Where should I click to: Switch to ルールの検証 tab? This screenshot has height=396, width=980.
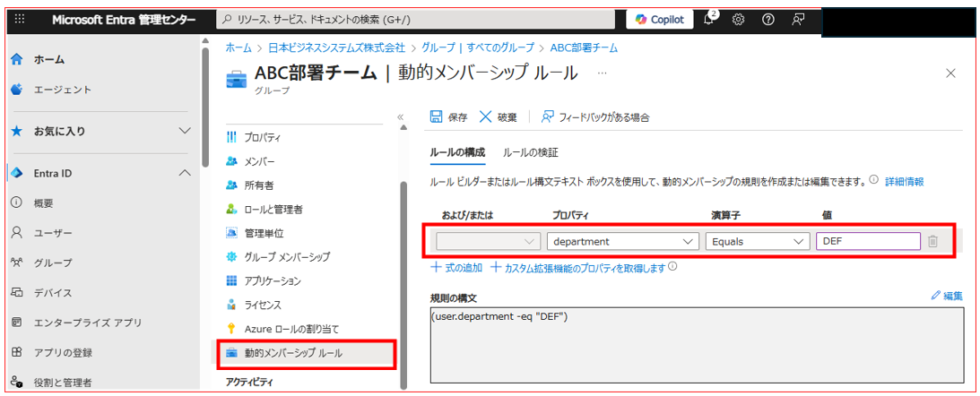point(531,151)
